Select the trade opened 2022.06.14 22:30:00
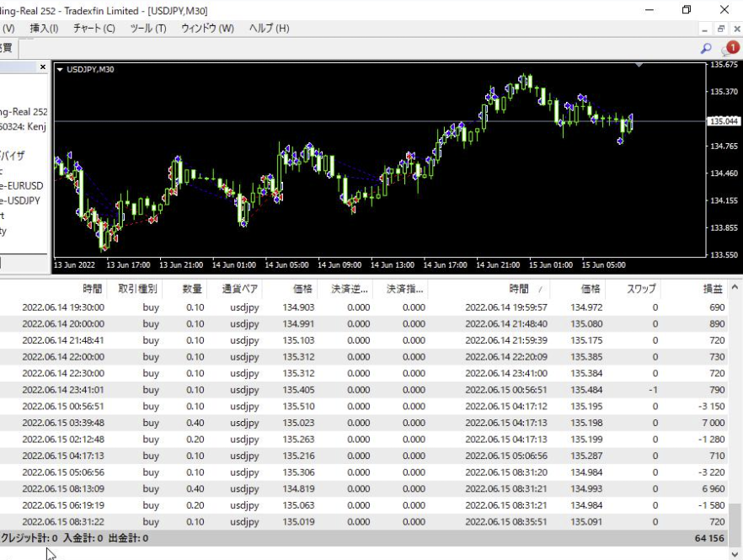The height and width of the screenshot is (560, 743). click(364, 373)
